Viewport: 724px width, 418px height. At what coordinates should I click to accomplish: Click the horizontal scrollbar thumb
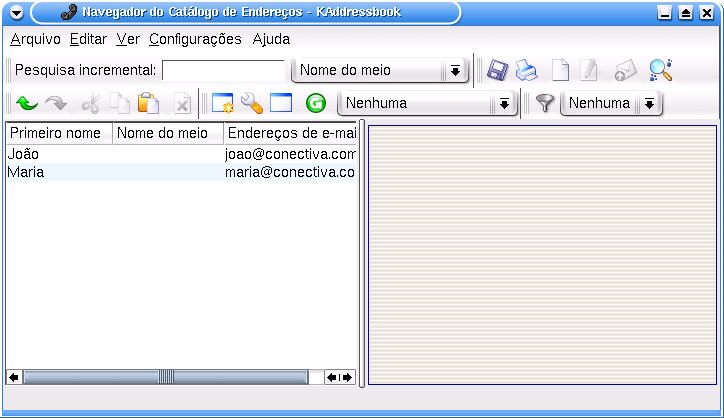click(x=166, y=377)
